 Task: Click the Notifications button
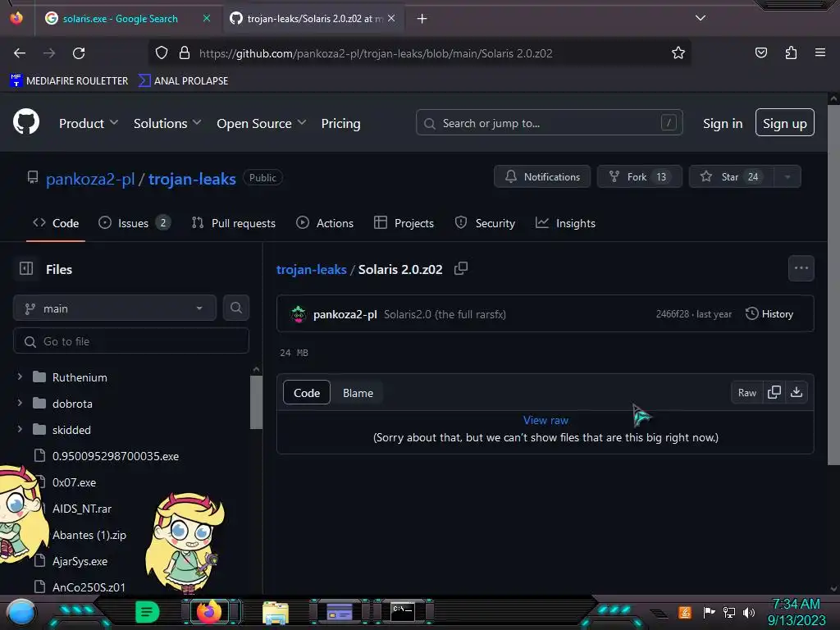[x=542, y=177]
